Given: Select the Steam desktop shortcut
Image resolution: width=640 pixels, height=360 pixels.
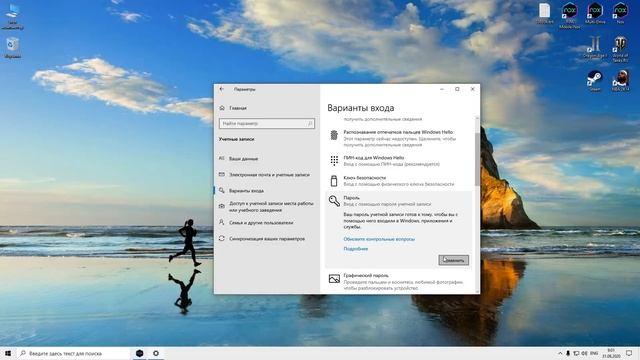Looking at the screenshot, I should pyautogui.click(x=595, y=80).
